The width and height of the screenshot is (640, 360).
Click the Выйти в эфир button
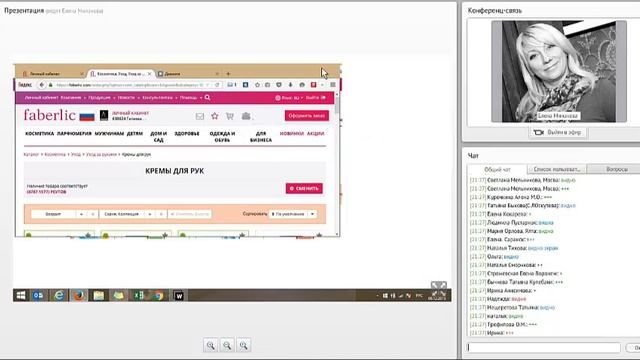click(558, 133)
